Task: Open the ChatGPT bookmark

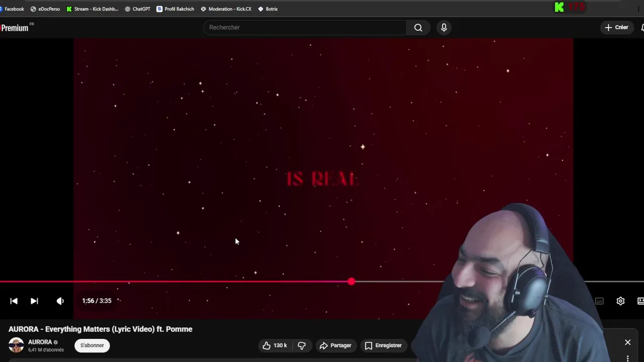Action: point(137,9)
